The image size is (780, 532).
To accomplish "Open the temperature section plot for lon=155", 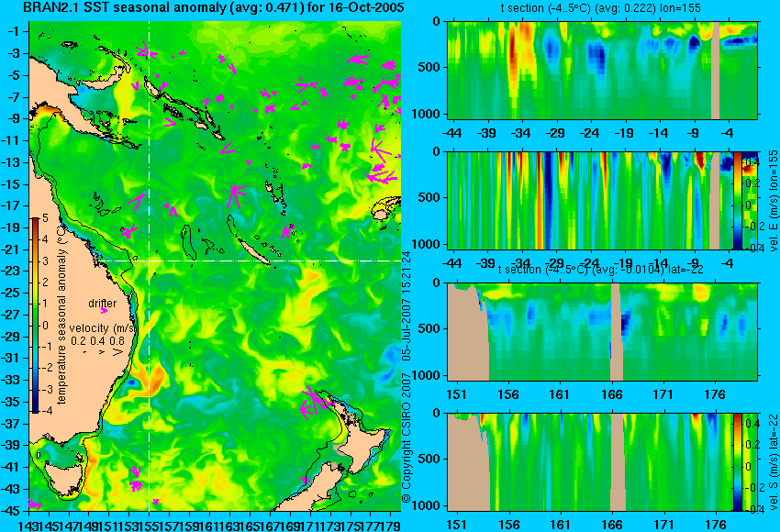I will tap(602, 70).
